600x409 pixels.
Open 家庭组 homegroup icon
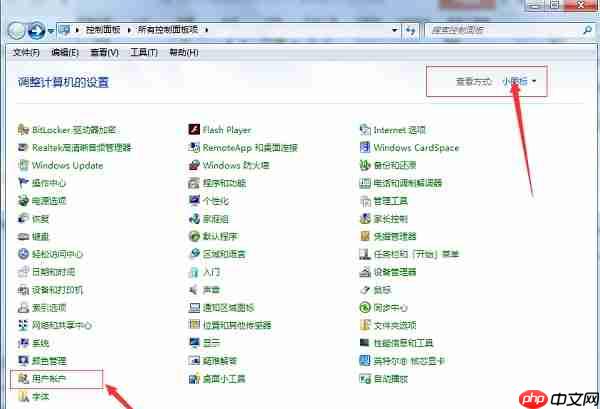click(x=194, y=218)
